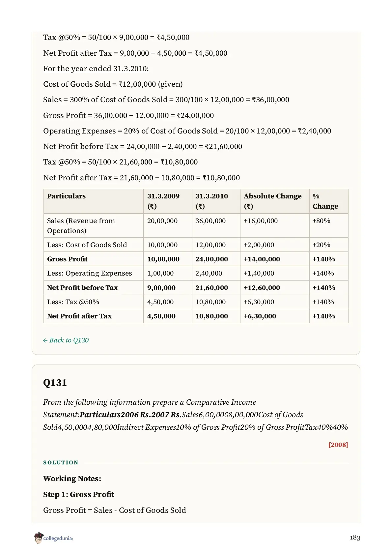
Task: Select the Gross Profit table row label
Action: pos(68,259)
